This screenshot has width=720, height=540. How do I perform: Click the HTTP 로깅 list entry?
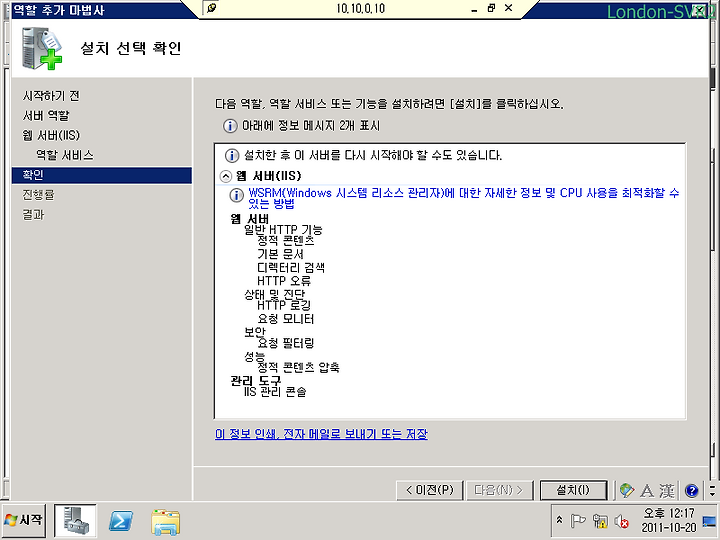[x=284, y=305]
